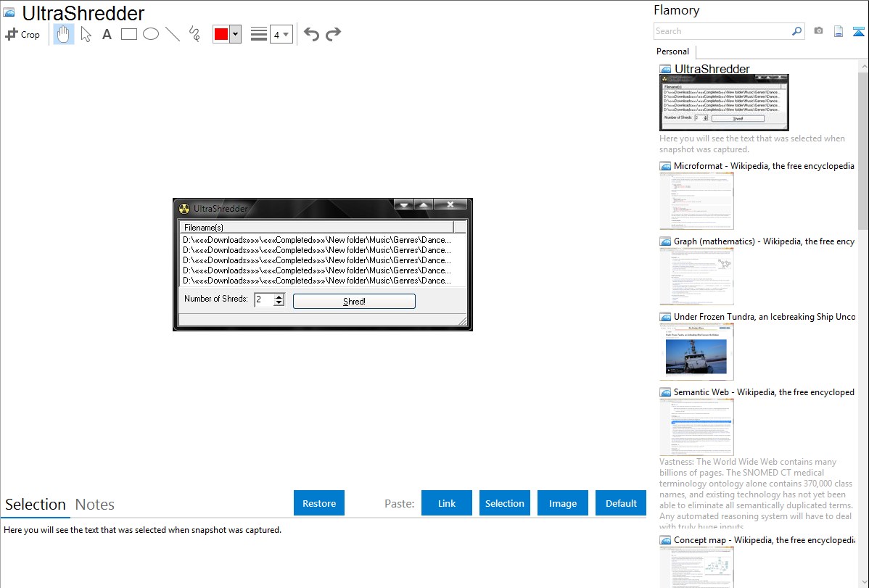Viewport: 869px width, 588px height.
Task: Open the color picker dropdown arrow
Action: click(235, 34)
